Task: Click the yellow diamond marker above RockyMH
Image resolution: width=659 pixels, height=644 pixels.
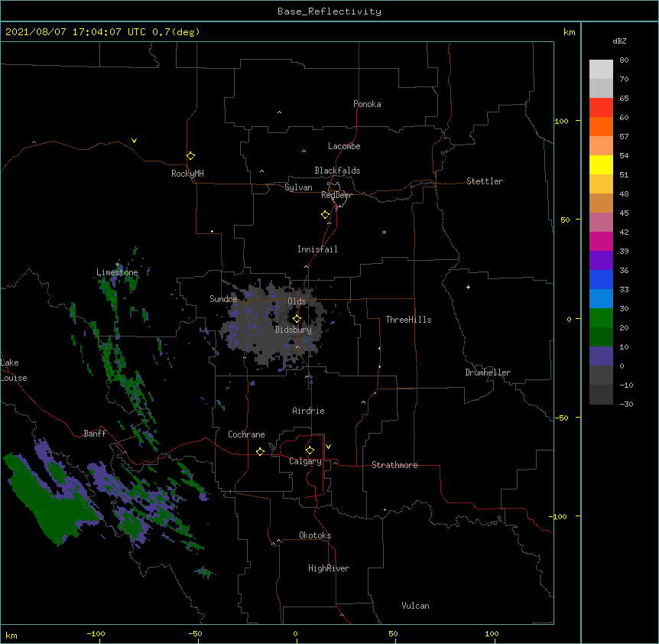Action: pos(190,156)
